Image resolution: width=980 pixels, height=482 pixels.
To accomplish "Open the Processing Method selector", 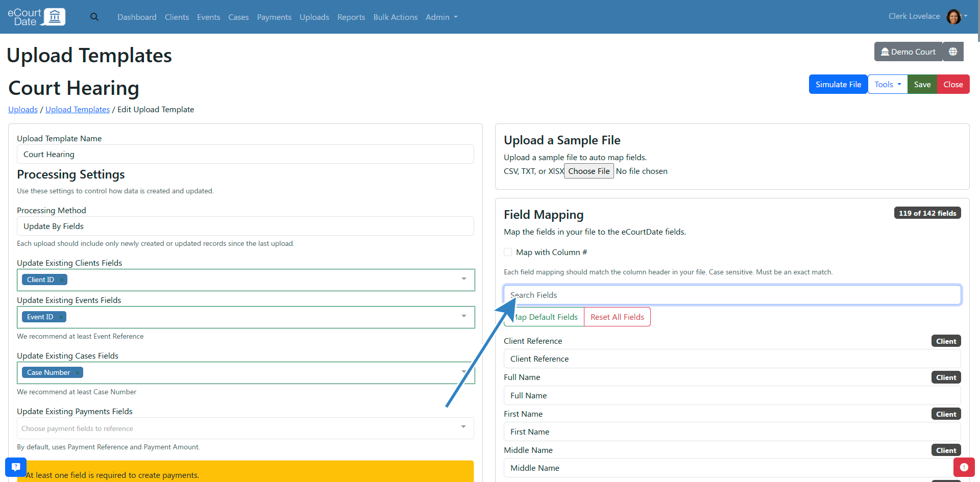I will [246, 226].
